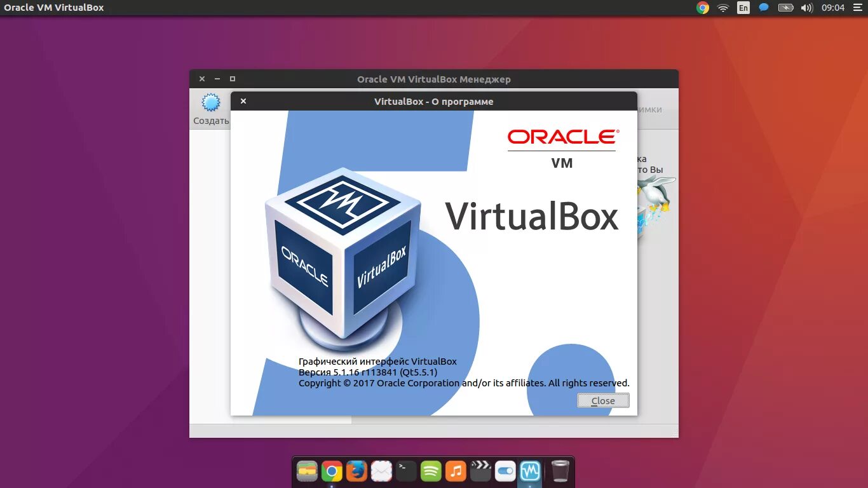Image resolution: width=868 pixels, height=488 pixels.
Task: Launch Google Chrome from the dock
Action: click(332, 471)
